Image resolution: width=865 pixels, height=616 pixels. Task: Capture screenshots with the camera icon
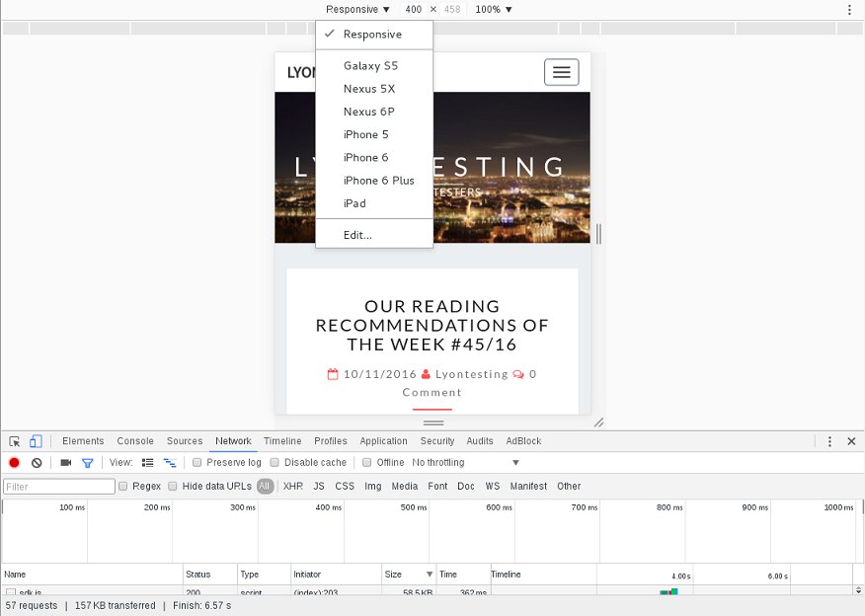click(x=65, y=463)
